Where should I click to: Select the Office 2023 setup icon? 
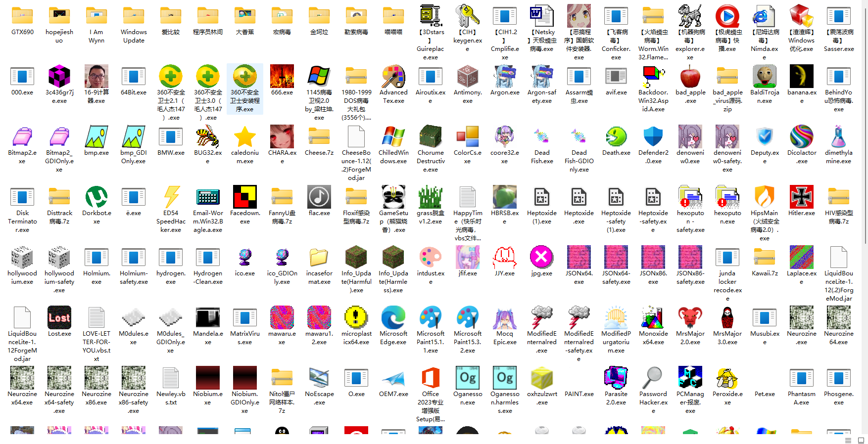(431, 378)
